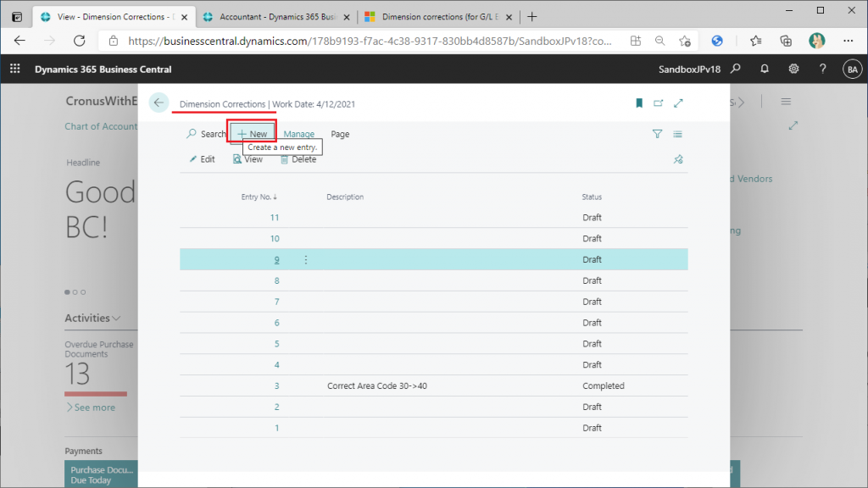Expand the Activities section on the role center
The image size is (868, 488).
click(x=92, y=319)
